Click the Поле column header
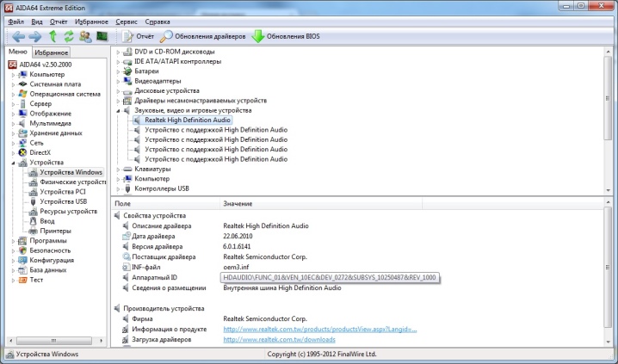Screen dimensions: 618x364 (x=165, y=204)
